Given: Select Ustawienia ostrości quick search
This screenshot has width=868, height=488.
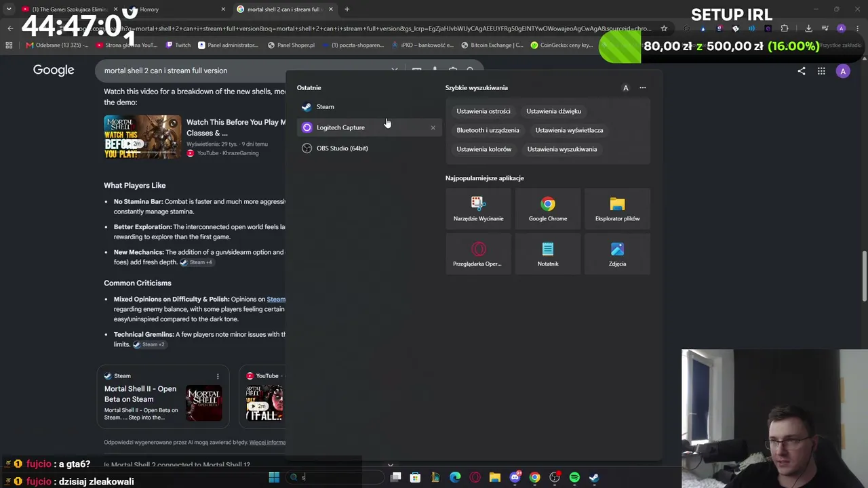Looking at the screenshot, I should pos(484,111).
